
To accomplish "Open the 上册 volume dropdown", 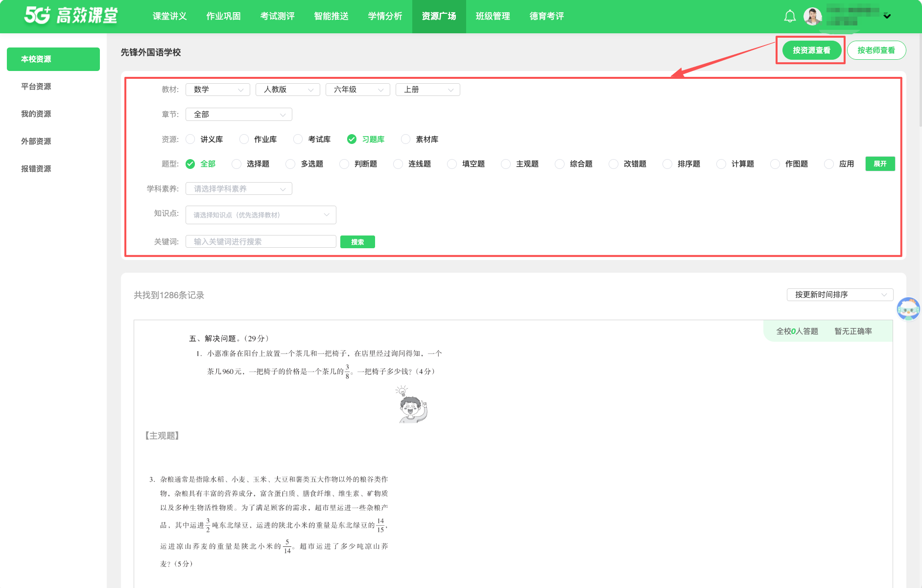I will click(x=428, y=90).
